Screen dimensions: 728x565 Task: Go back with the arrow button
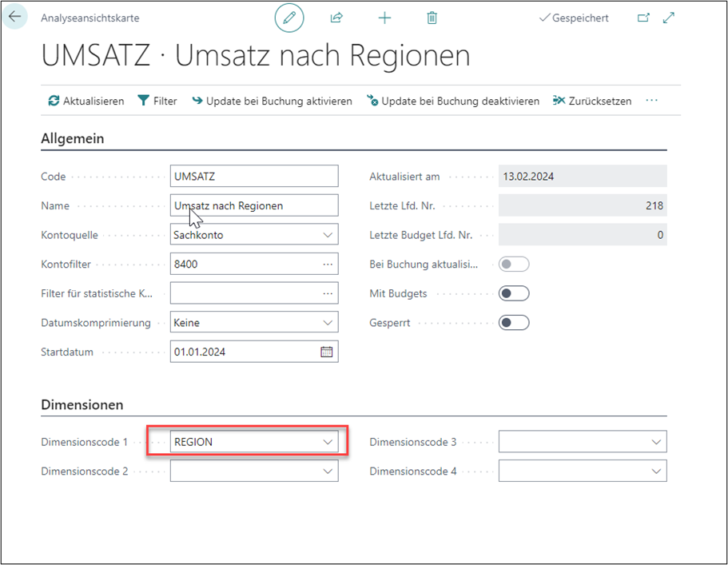click(15, 17)
